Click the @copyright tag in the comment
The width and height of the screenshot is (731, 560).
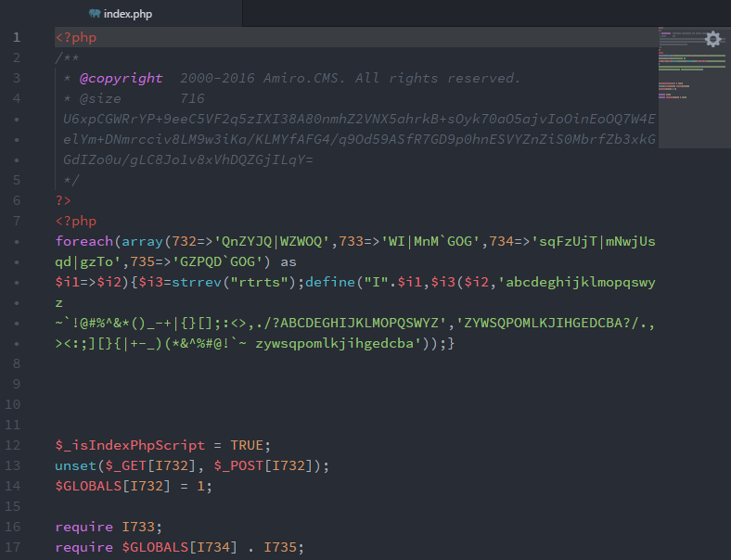(121, 78)
